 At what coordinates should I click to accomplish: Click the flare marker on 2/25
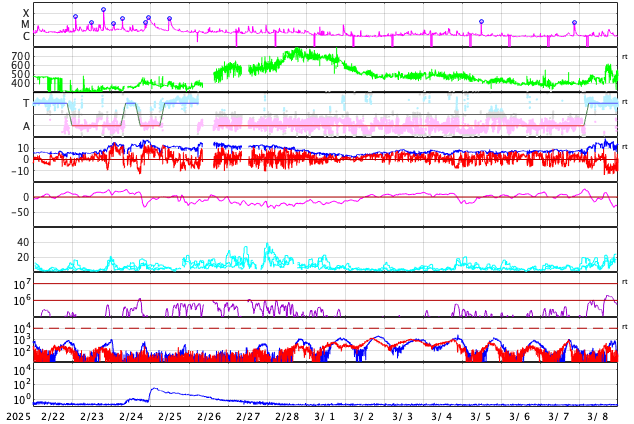point(169,19)
